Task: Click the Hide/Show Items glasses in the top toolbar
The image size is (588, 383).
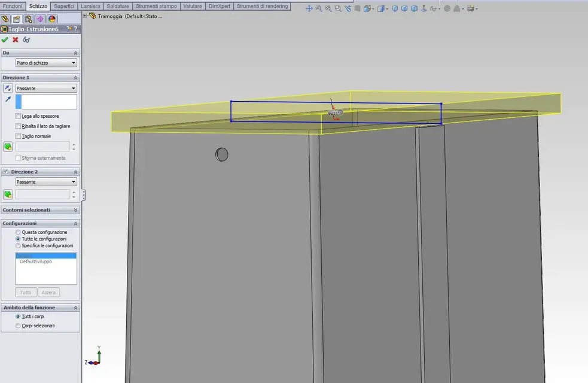Action: tap(434, 8)
